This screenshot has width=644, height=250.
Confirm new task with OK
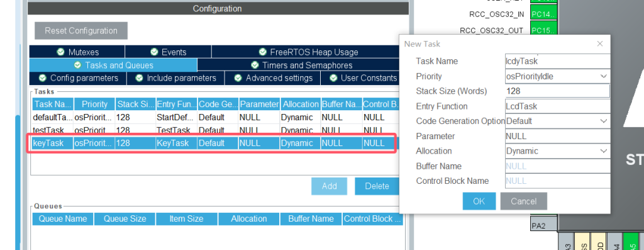(479, 201)
